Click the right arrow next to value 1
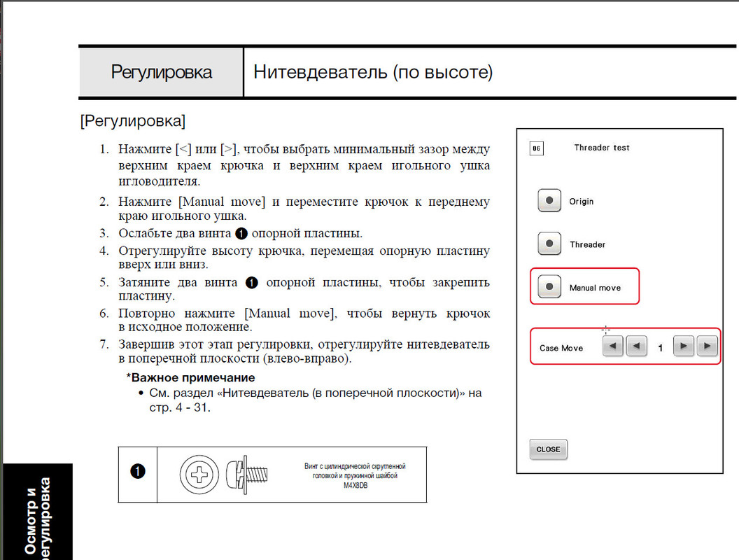Image resolution: width=739 pixels, height=560 pixels. tap(684, 346)
